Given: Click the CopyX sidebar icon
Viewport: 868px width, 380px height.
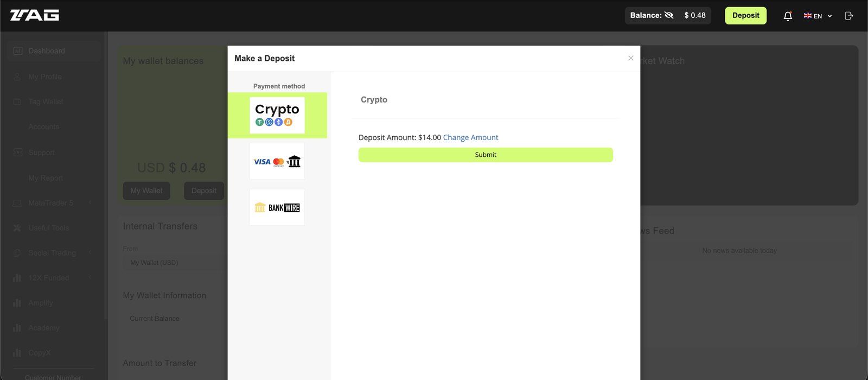Looking at the screenshot, I should (x=17, y=353).
